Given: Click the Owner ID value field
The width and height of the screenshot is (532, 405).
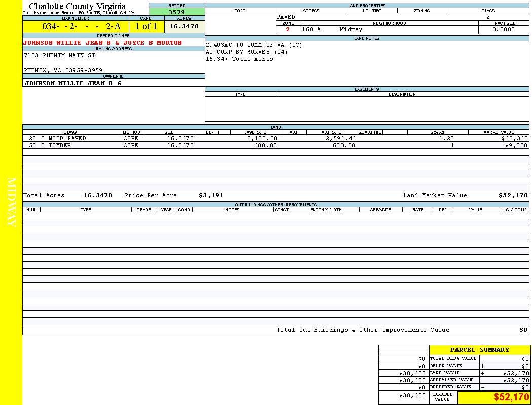Looking at the screenshot, I should pyautogui.click(x=73, y=83).
